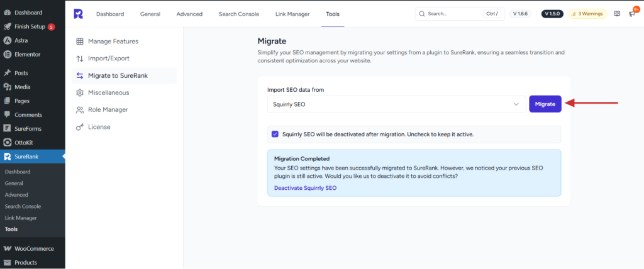Viewport: 644px width, 269px height.
Task: Click the SureRank logo icon
Action: pyautogui.click(x=78, y=14)
